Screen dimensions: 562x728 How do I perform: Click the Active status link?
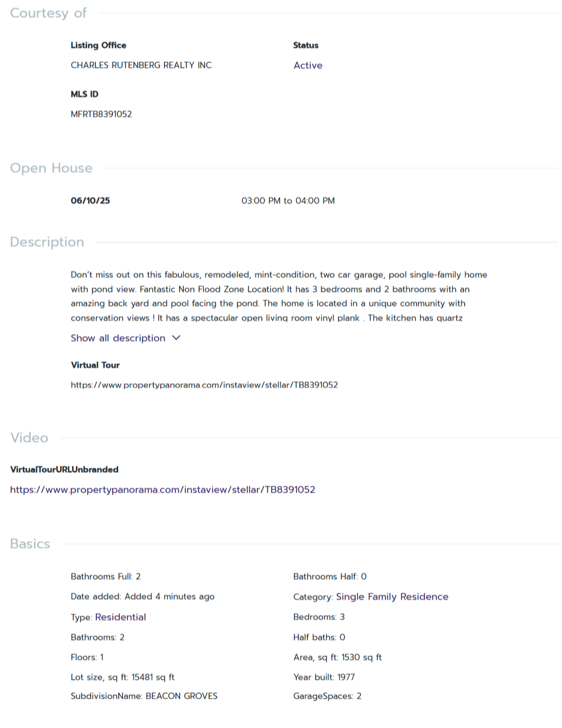(x=308, y=66)
